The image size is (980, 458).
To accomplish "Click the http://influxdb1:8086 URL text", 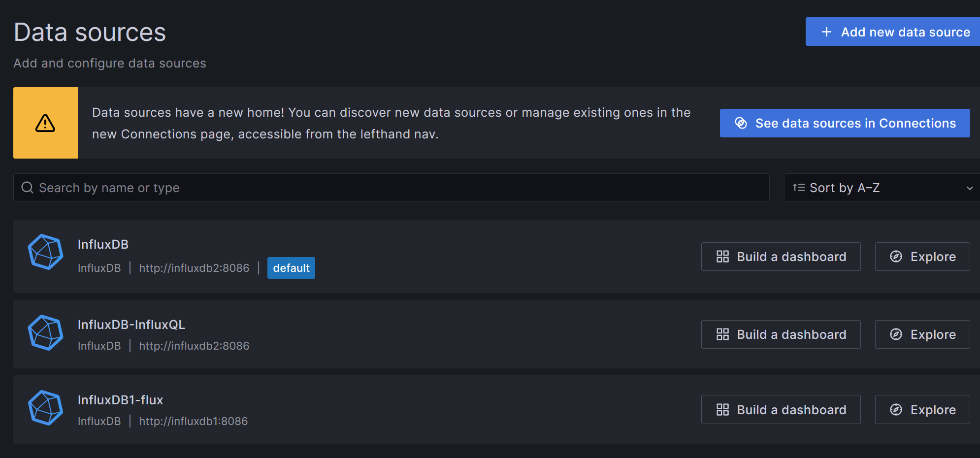I will tap(194, 421).
